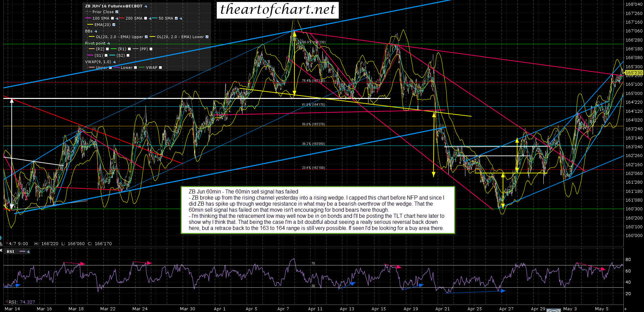Click the green-bordered ZB commentary text box
This screenshot has width=644, height=312.
point(317,210)
